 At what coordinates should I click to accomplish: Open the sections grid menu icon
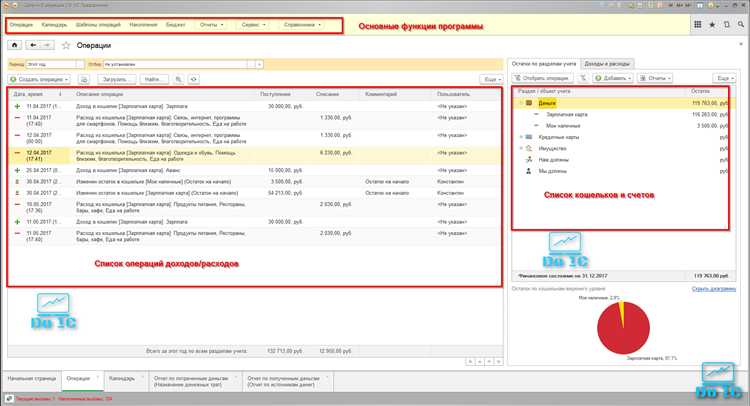[x=697, y=24]
